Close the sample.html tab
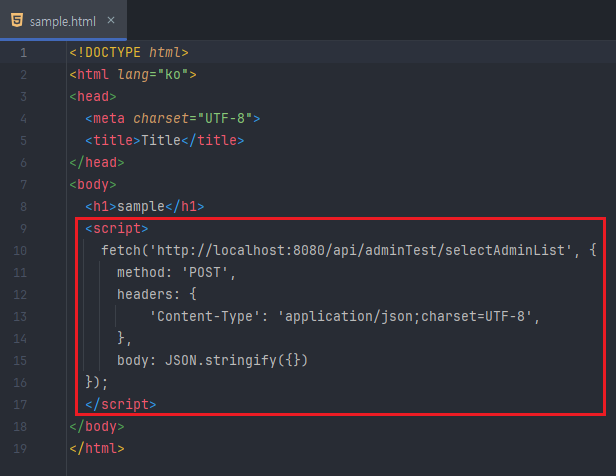 tap(111, 20)
